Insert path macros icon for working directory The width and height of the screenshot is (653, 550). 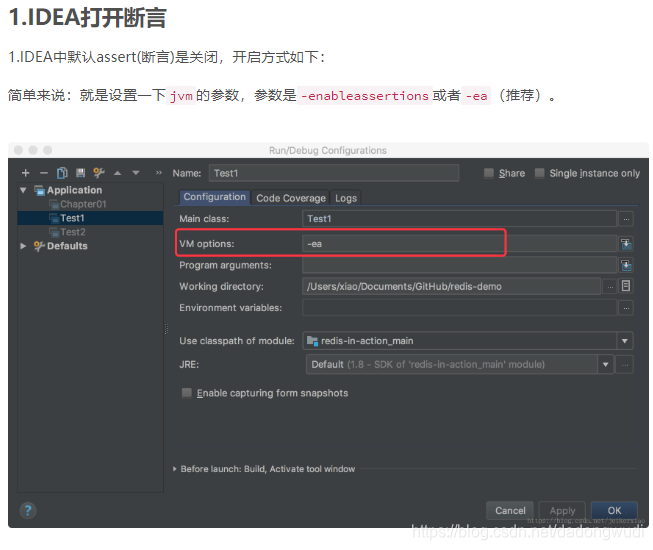(x=626, y=286)
